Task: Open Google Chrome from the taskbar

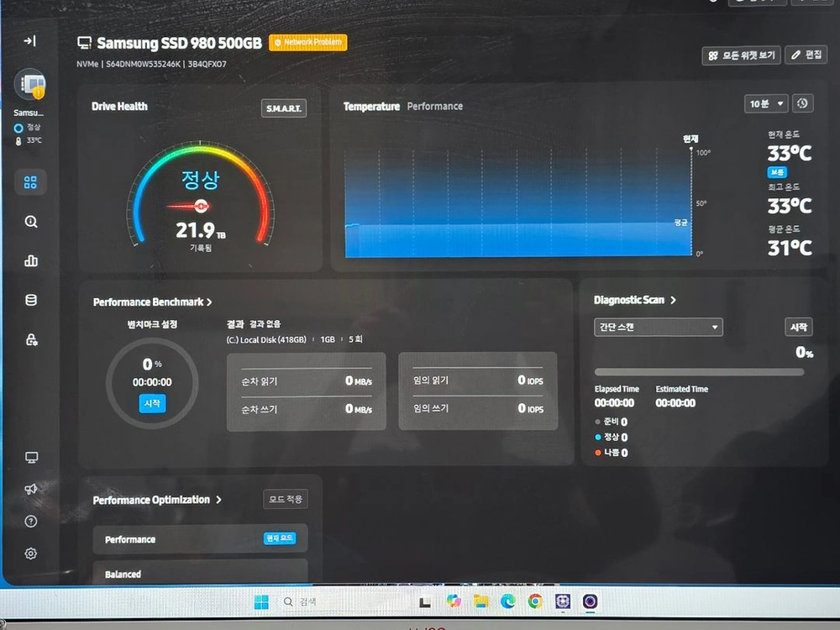Action: click(x=535, y=601)
